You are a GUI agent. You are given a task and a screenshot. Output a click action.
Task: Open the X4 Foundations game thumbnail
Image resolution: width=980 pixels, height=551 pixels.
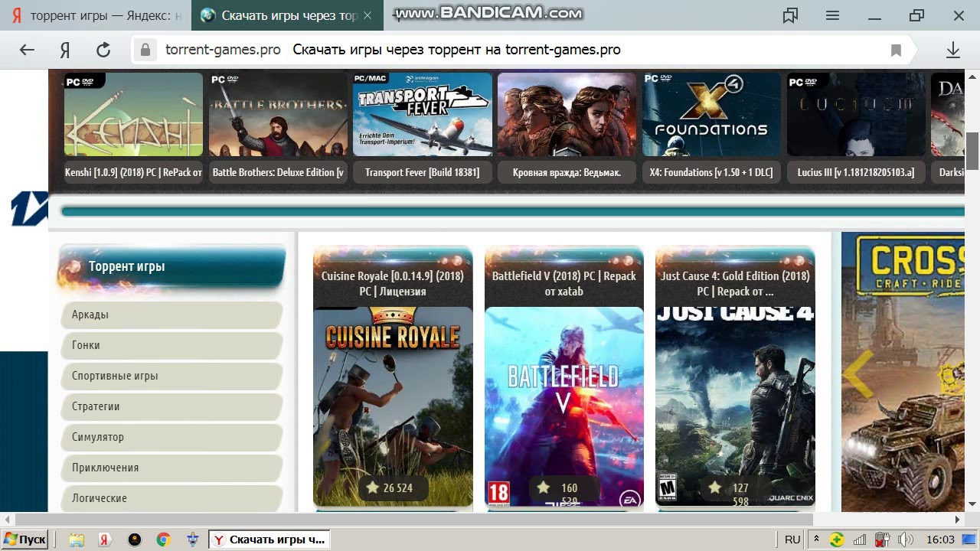point(711,115)
